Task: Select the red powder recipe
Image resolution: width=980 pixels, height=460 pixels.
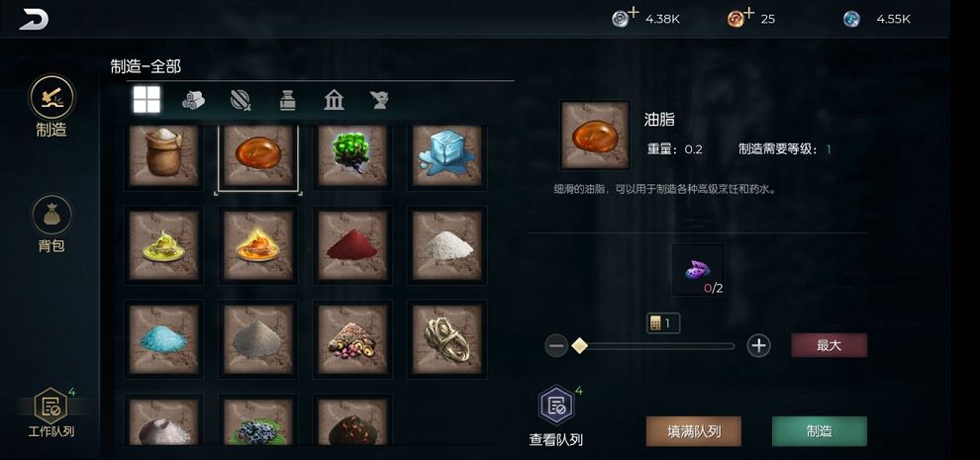Action: (352, 245)
